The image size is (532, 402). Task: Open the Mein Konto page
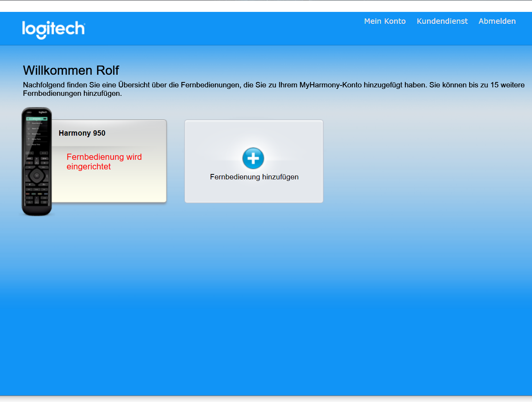click(384, 21)
